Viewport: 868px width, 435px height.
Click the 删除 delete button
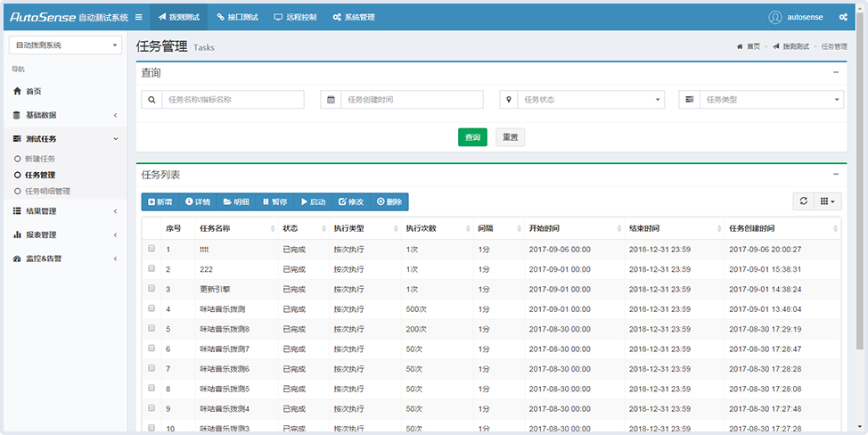389,202
